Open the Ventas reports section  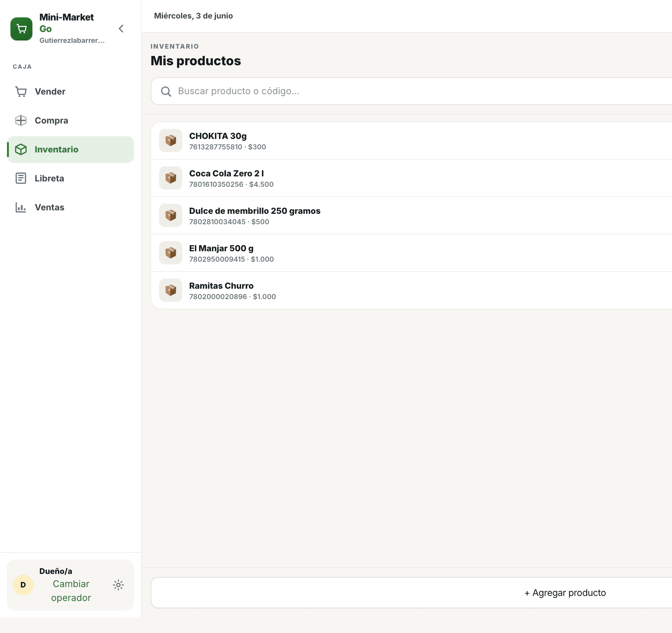click(70, 207)
